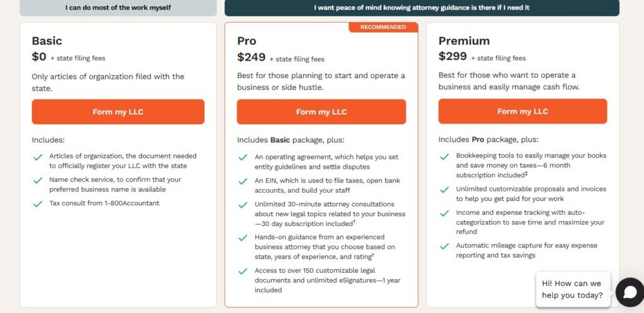Open the 'Hi! How can we help you today?' popup
This screenshot has height=313, width=644.
coord(573,289)
